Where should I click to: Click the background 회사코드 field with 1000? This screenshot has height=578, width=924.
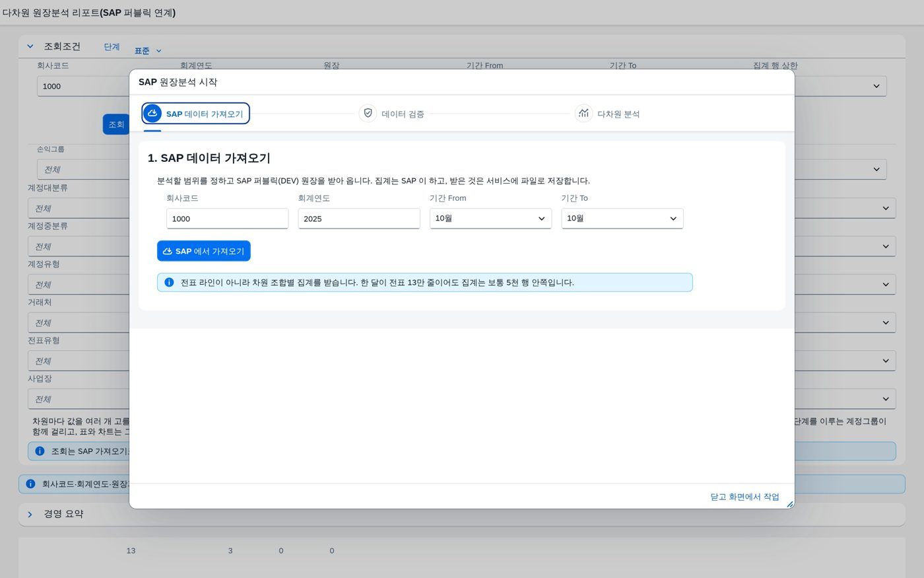pos(83,86)
